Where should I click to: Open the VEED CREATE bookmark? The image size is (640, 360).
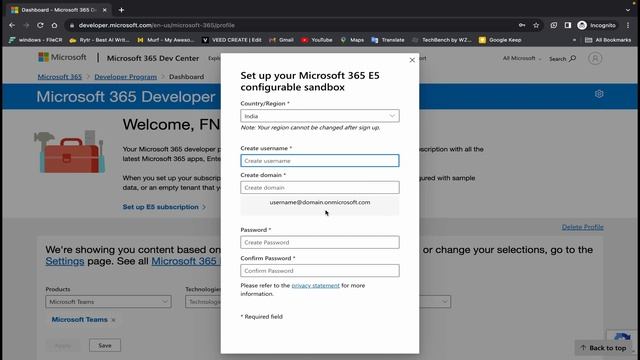tap(231, 40)
